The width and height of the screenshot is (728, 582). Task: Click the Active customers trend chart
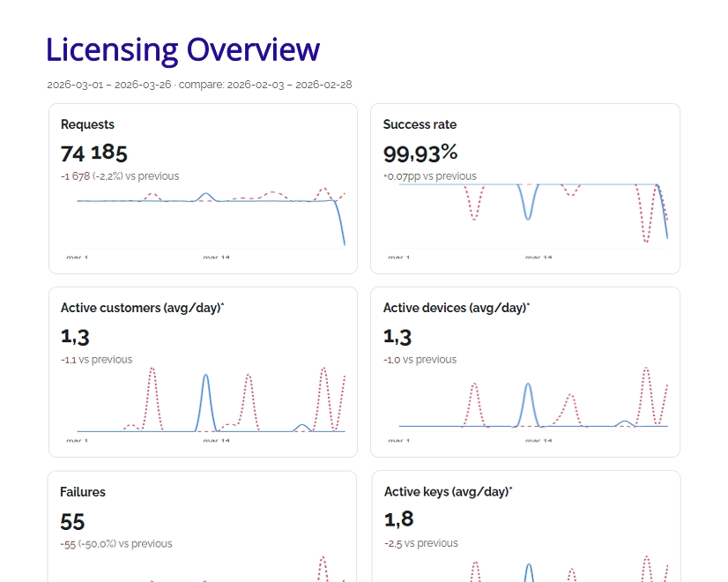tap(204, 405)
